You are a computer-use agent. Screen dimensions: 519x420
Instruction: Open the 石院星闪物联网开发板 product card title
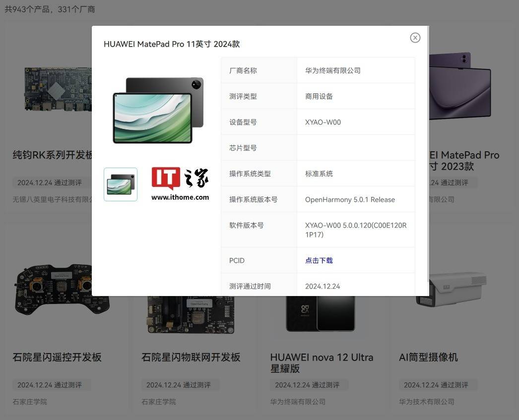(x=191, y=357)
